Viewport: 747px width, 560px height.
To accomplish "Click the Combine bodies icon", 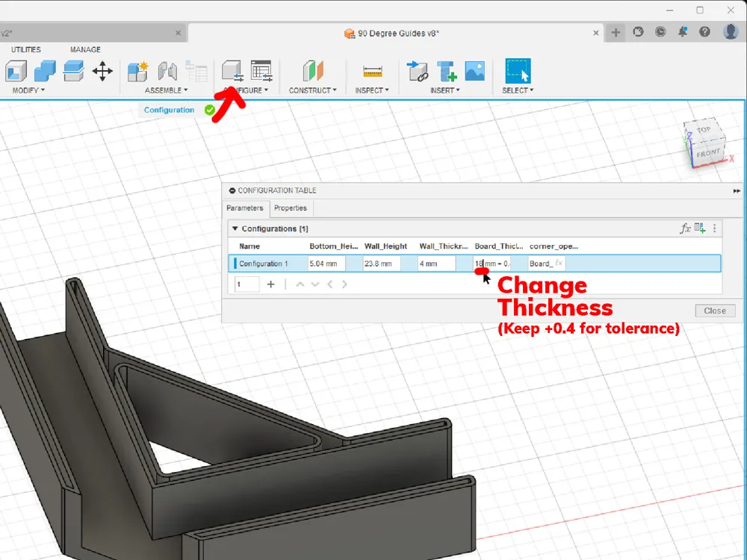I will tap(45, 72).
